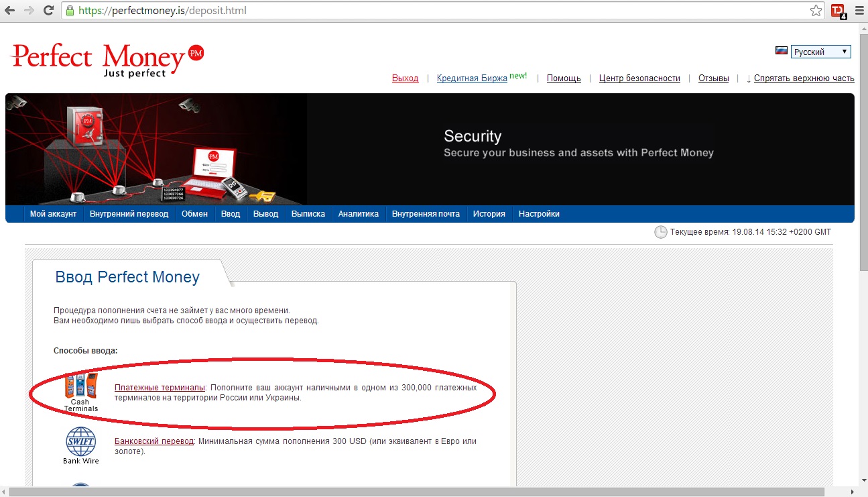The width and height of the screenshot is (868, 497).
Task: Open Внутренняя почта menu item
Action: [x=426, y=214]
